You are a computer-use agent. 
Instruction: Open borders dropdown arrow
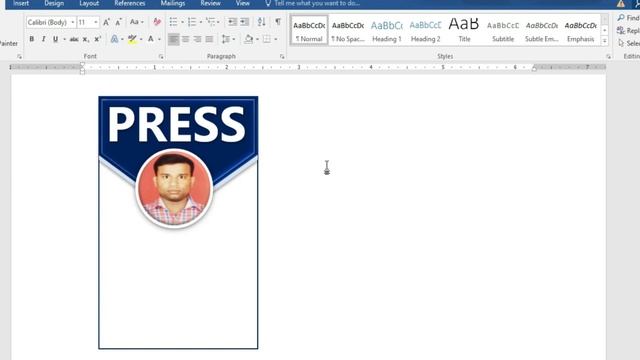coord(276,39)
